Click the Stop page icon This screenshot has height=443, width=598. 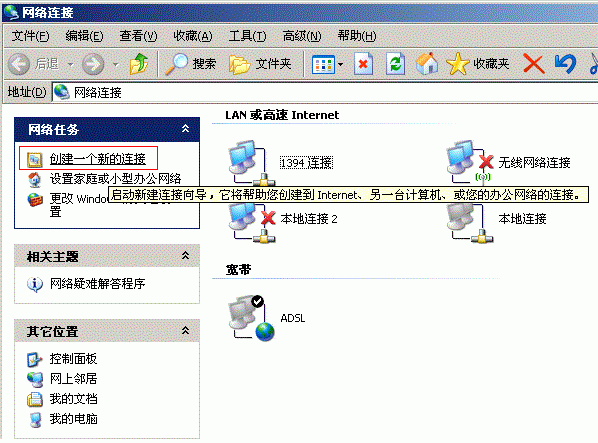pyautogui.click(x=363, y=64)
